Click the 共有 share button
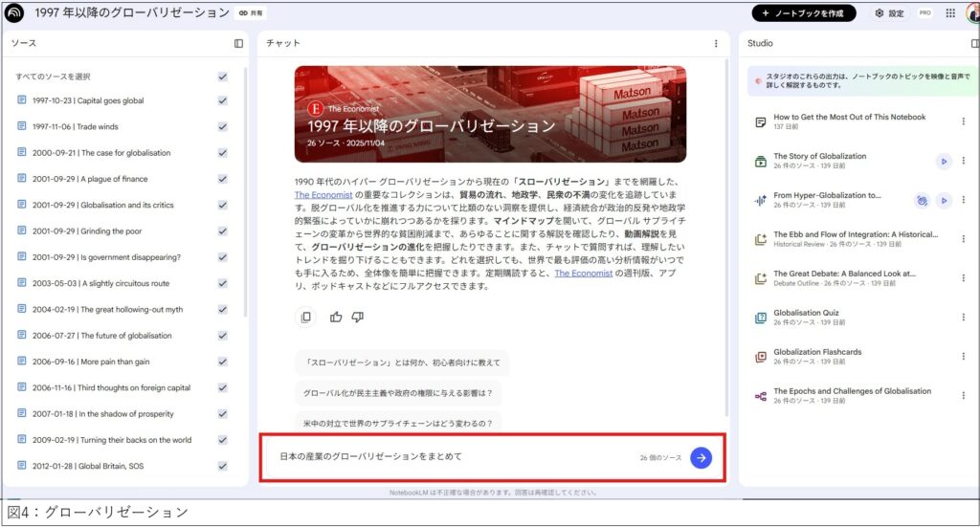The image size is (980, 527). pos(252,13)
